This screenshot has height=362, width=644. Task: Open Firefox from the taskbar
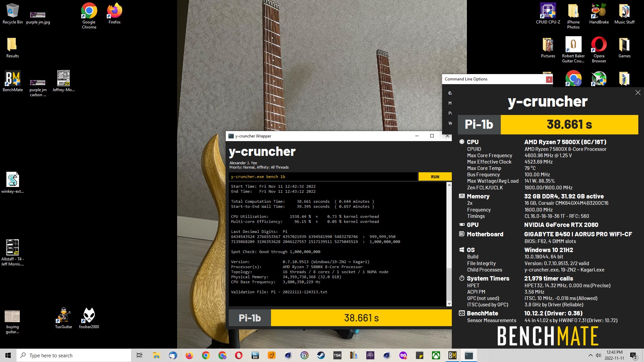(x=189, y=355)
